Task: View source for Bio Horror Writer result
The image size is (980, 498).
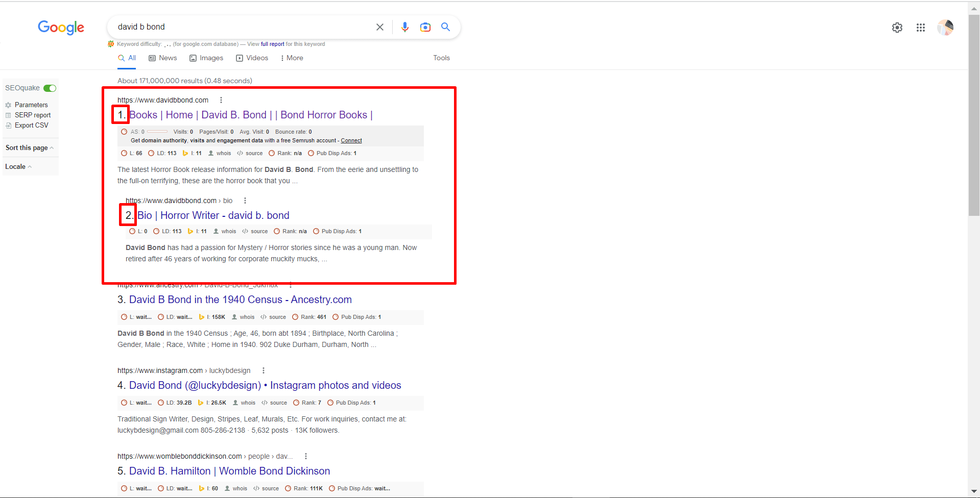Action: point(255,231)
